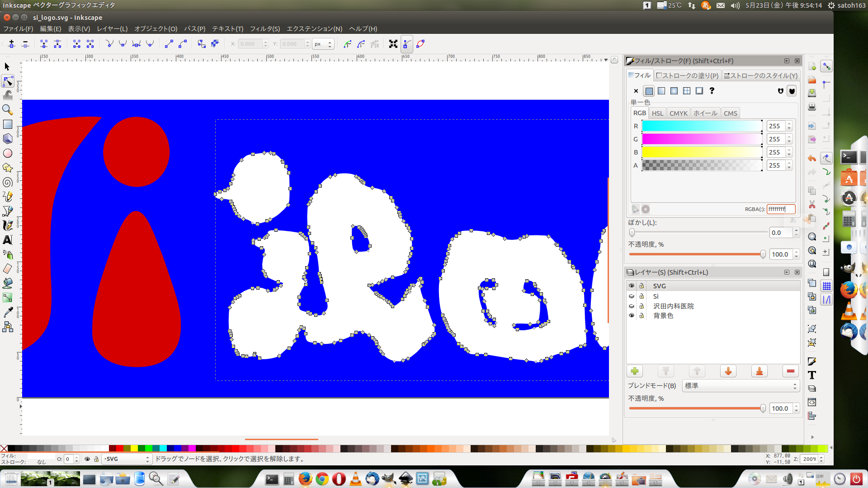Select the Spiral tool
Image resolution: width=868 pixels, height=488 pixels.
tap(8, 182)
